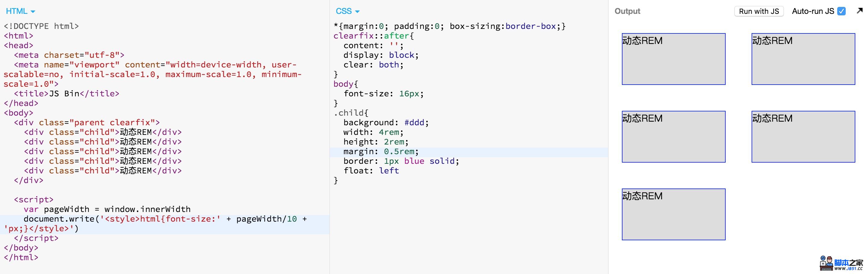Viewport: 868px width, 274px height.
Task: Click the title JS Bin line
Action: tap(66, 93)
